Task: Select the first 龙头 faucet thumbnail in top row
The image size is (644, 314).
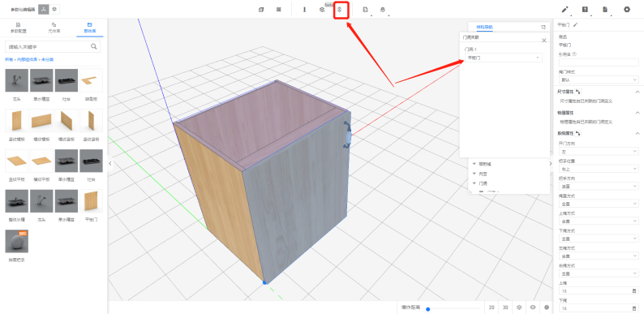Action: pos(17,80)
